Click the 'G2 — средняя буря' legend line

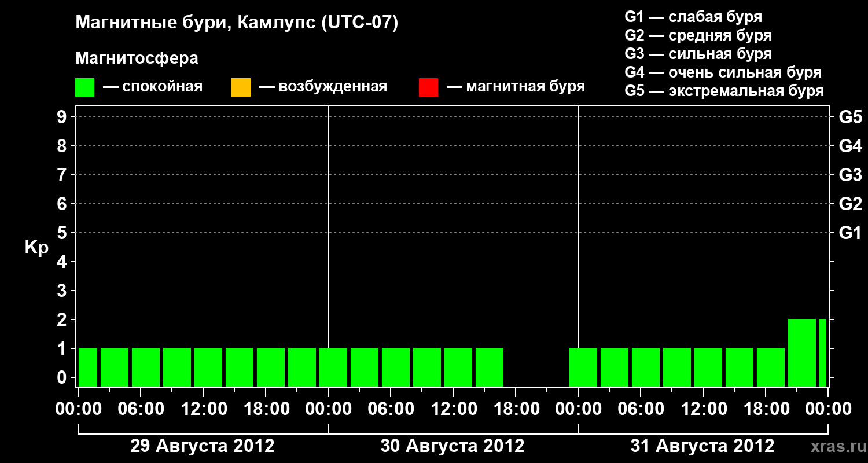click(x=698, y=35)
